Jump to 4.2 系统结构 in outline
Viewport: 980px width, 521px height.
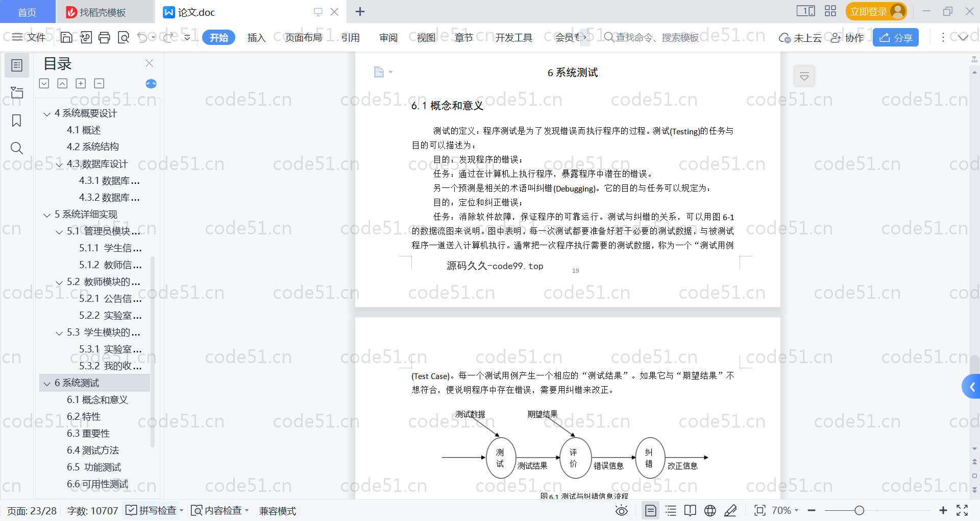(x=93, y=147)
